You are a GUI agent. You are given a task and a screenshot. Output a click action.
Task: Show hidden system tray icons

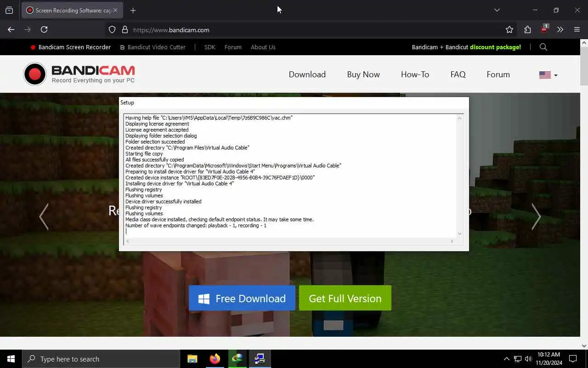pyautogui.click(x=507, y=359)
